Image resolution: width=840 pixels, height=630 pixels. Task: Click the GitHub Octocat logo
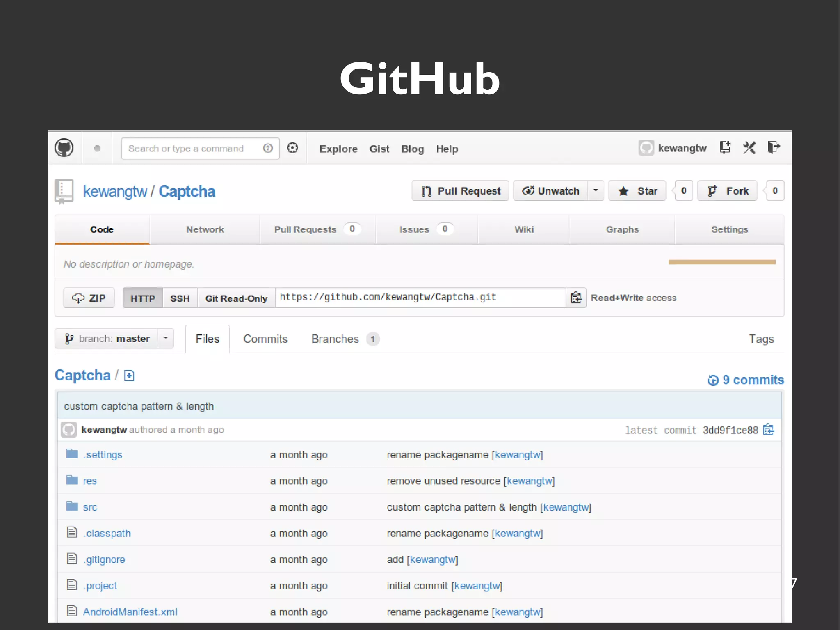(64, 148)
